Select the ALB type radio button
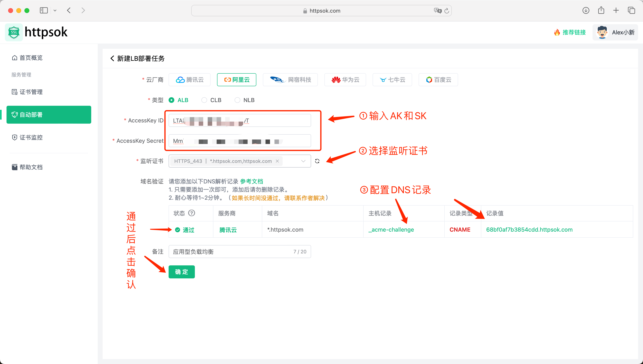 (x=171, y=100)
